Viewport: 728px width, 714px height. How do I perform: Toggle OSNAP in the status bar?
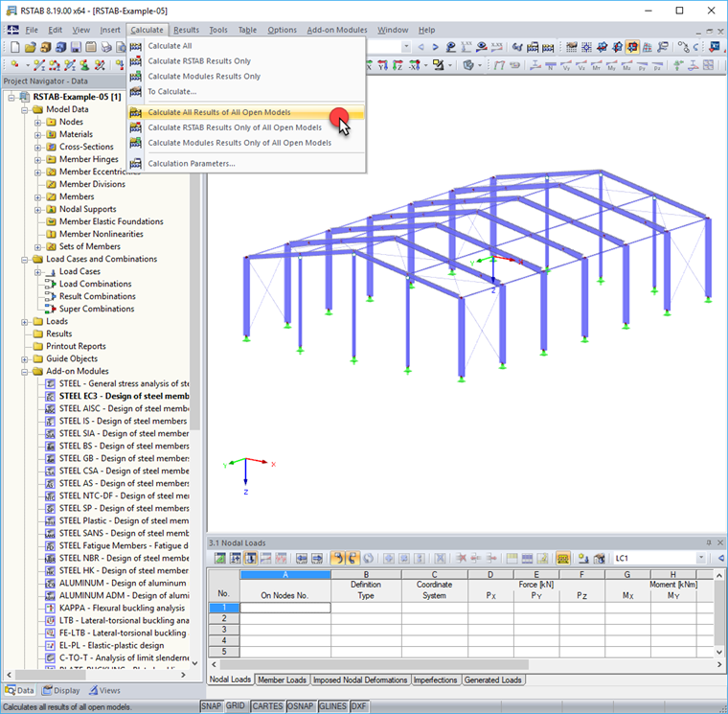point(300,706)
